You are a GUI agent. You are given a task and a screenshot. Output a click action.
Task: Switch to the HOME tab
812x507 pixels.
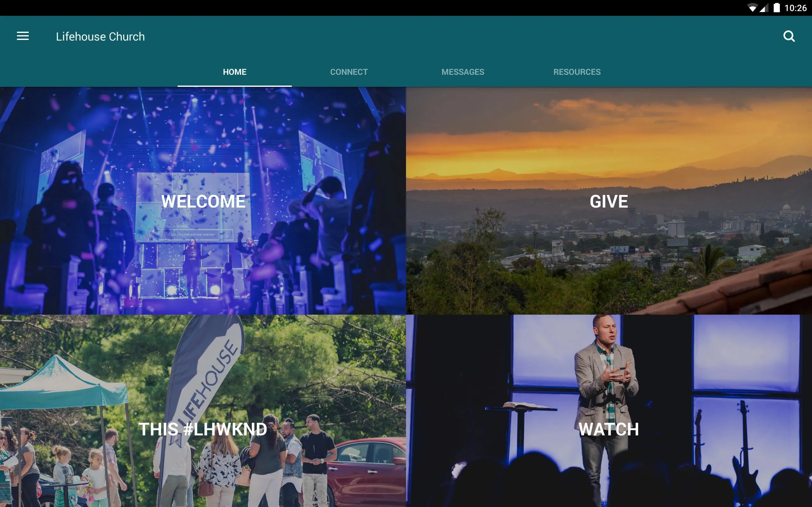[234, 71]
